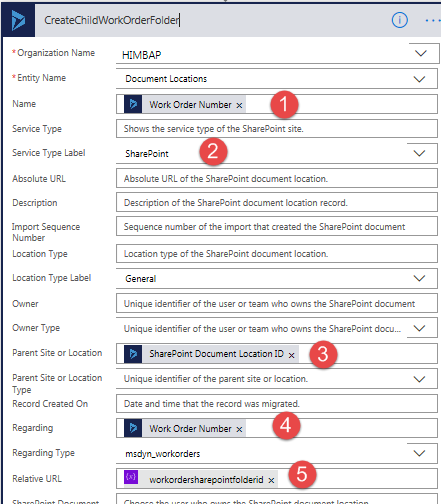441x504 pixels.
Task: Remove Work Order Number token from Regarding
Action: 239,429
